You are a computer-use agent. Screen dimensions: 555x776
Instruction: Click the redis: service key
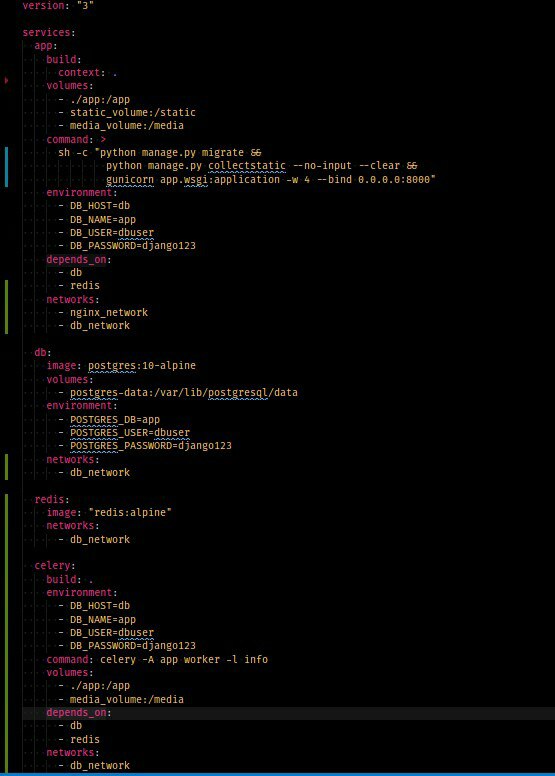click(x=52, y=499)
